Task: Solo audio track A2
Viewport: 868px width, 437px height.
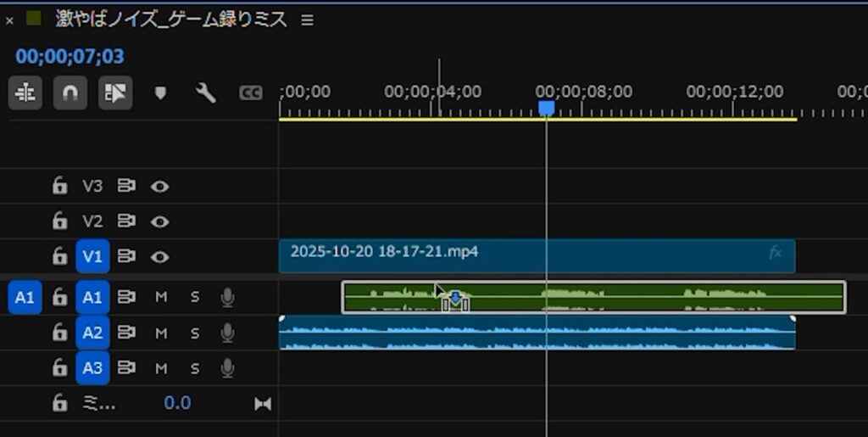Action: point(195,333)
